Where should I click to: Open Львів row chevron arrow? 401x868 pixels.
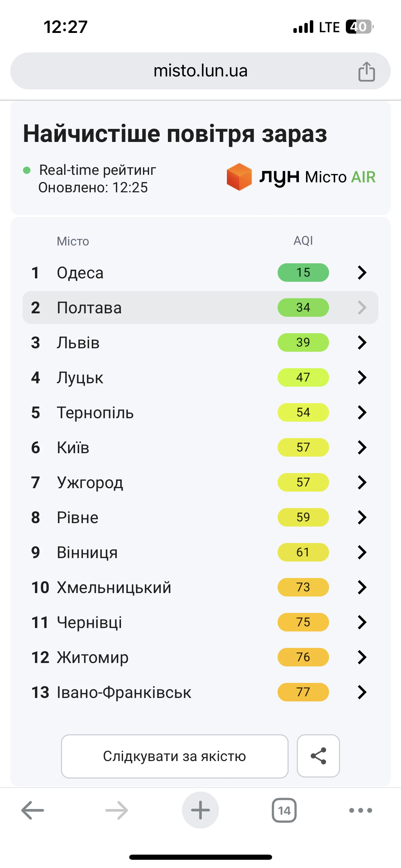click(362, 342)
